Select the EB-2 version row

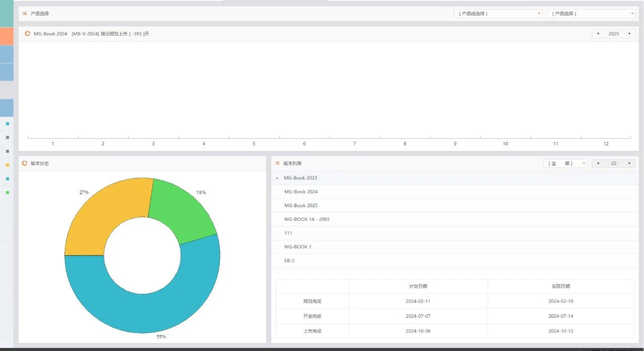(x=289, y=261)
